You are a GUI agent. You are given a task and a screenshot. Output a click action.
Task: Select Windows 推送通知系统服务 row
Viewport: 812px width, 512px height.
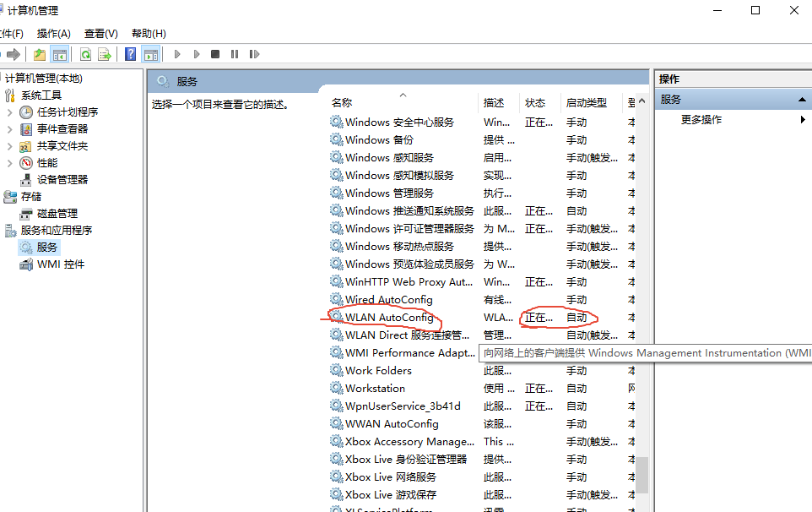click(x=482, y=211)
